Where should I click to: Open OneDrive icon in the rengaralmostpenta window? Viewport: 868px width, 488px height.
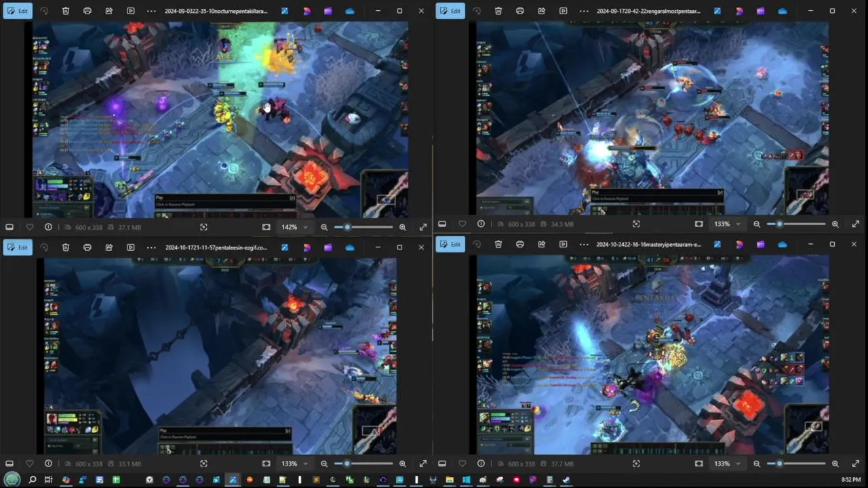click(783, 11)
